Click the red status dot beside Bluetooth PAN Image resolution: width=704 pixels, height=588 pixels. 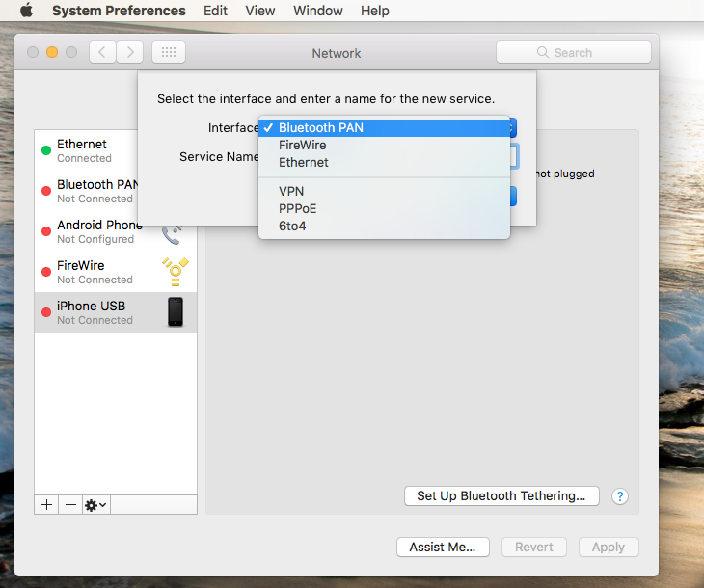[46, 191]
